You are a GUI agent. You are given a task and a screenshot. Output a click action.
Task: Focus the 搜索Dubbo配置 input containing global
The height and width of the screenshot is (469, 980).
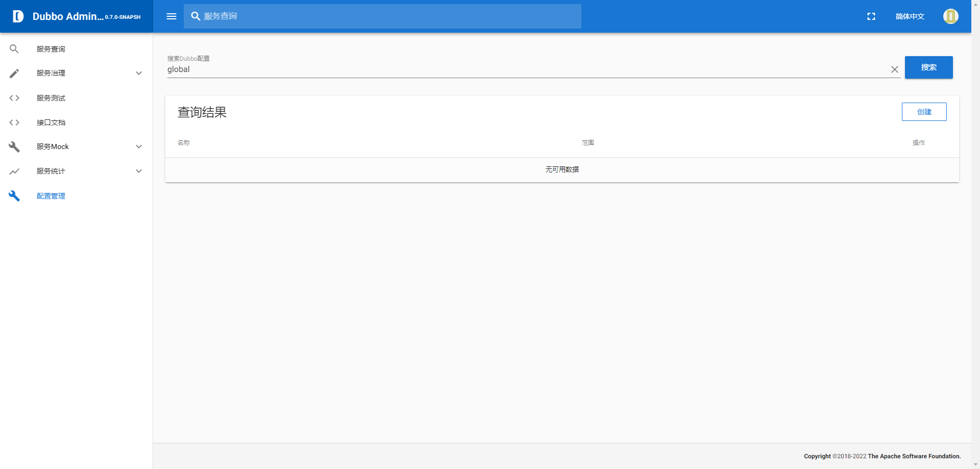click(527, 69)
